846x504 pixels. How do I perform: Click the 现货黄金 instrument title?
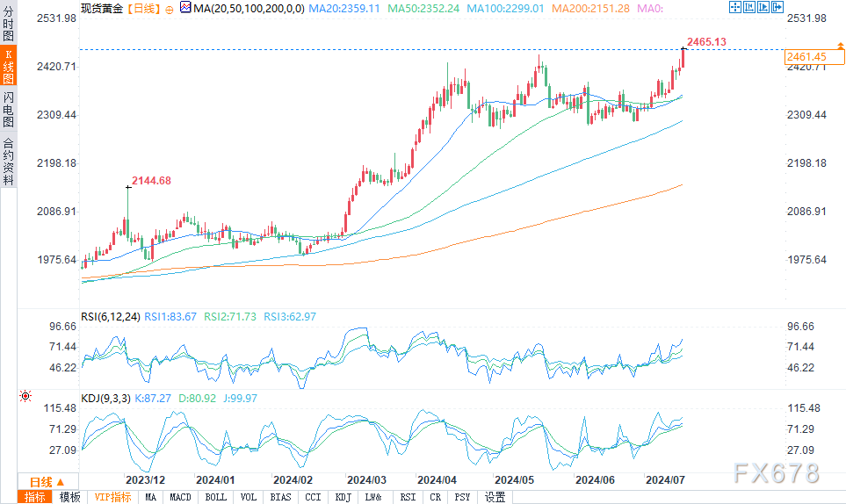[102, 9]
